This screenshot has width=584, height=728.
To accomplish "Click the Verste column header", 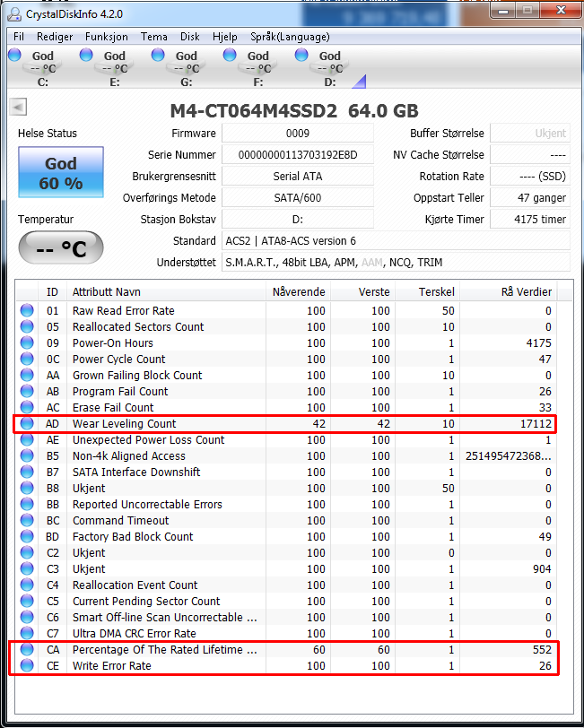I will (x=362, y=291).
